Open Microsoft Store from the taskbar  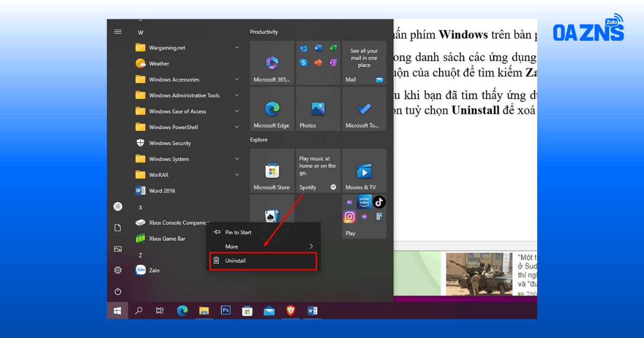247,310
